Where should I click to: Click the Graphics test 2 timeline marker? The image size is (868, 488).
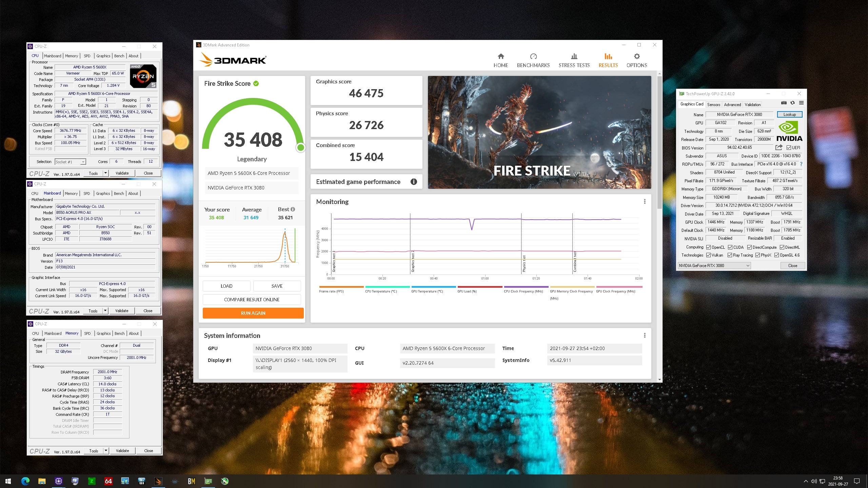click(413, 261)
